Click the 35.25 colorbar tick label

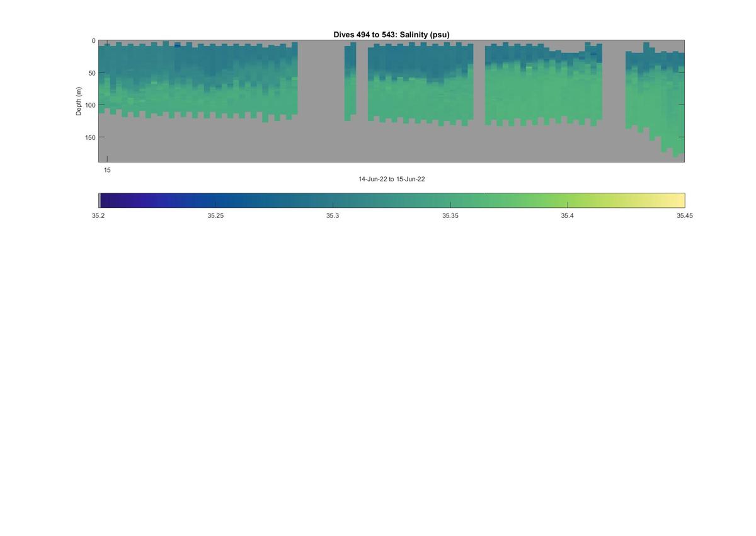(x=215, y=215)
